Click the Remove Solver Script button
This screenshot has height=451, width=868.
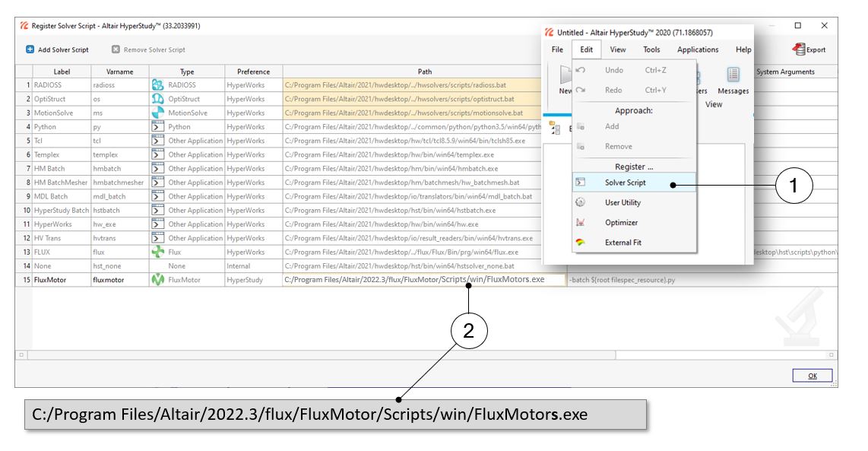click(148, 49)
